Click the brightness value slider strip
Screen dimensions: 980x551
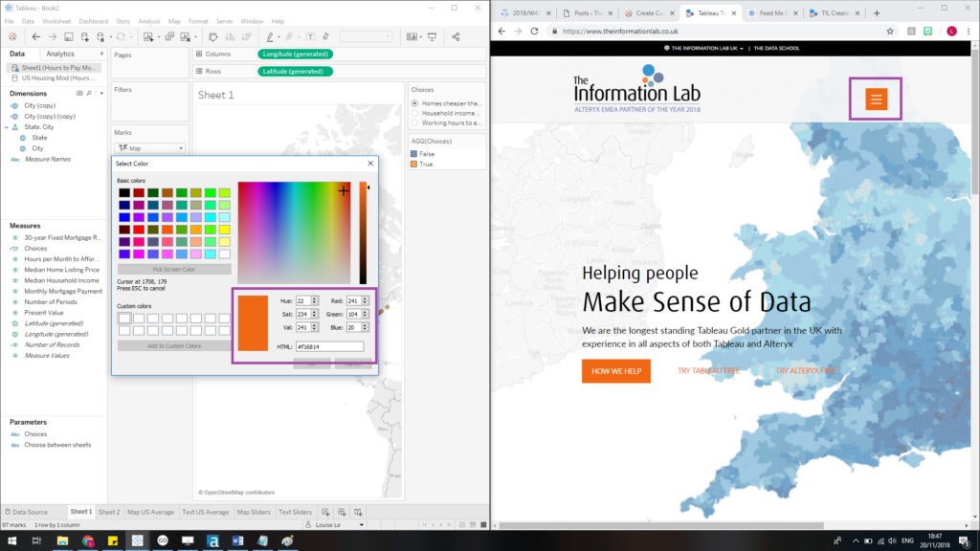click(x=363, y=232)
